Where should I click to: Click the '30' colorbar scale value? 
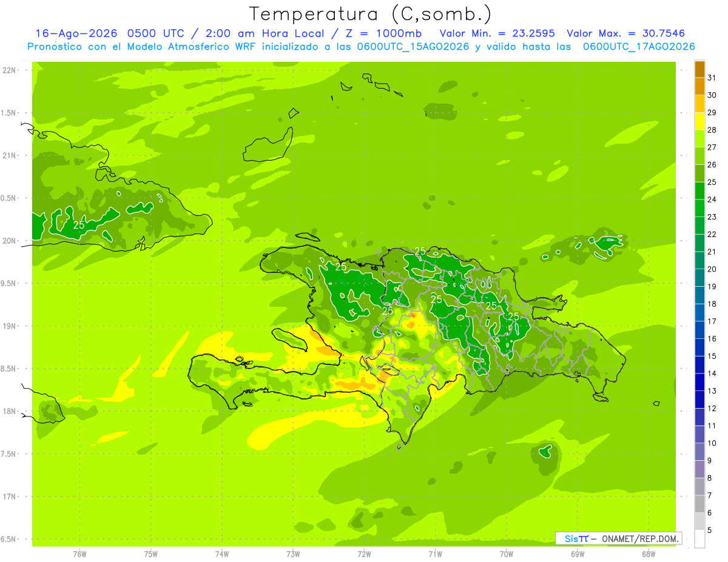(712, 95)
